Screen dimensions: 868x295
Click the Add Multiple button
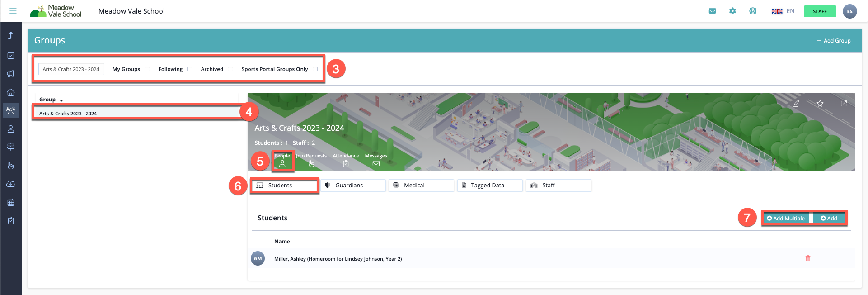click(786, 219)
